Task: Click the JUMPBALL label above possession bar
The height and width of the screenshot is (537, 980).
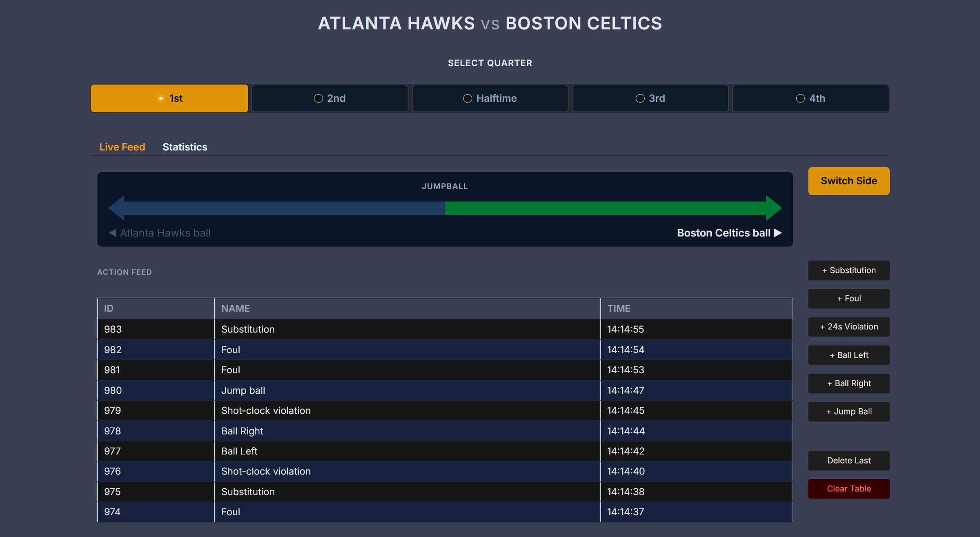Action: click(445, 186)
